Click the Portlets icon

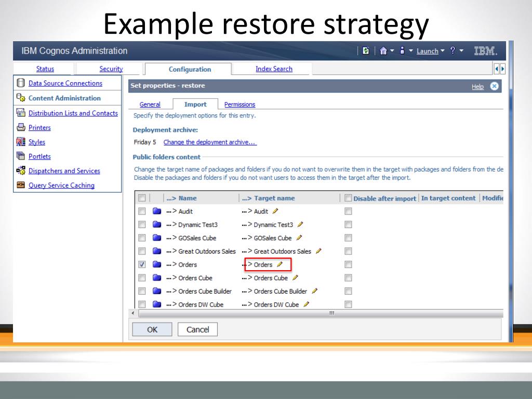pyautogui.click(x=21, y=156)
